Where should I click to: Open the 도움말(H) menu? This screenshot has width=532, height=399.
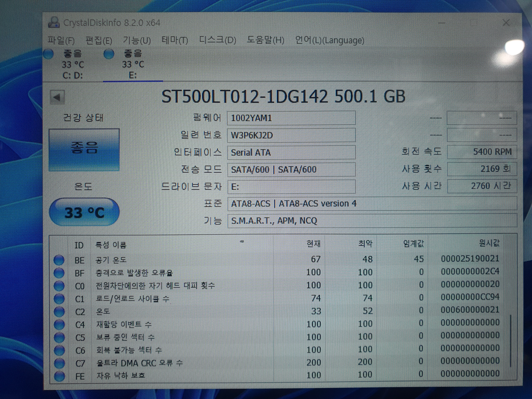(266, 40)
